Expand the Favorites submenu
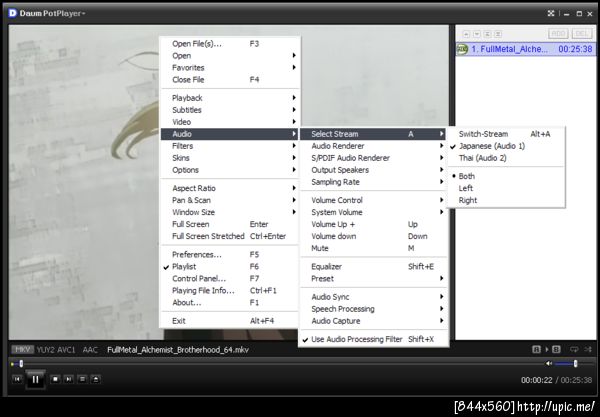Image resolution: width=600 pixels, height=417 pixels. (x=230, y=68)
